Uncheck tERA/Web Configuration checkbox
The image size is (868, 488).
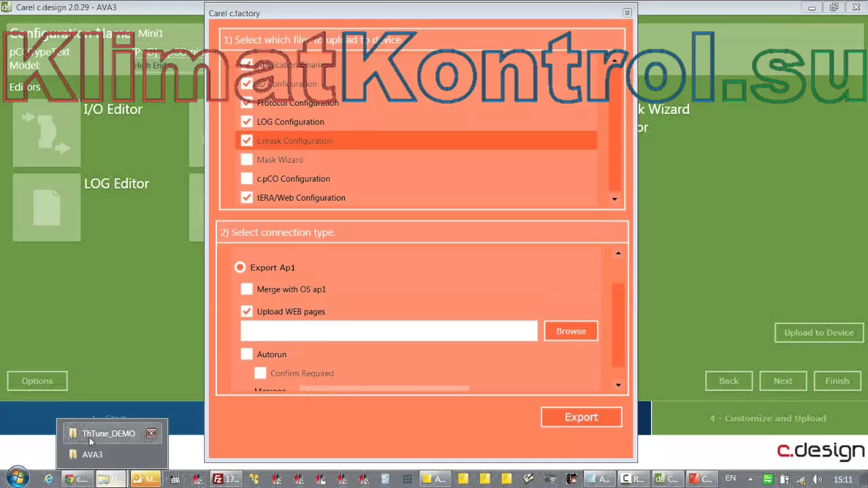click(x=247, y=198)
